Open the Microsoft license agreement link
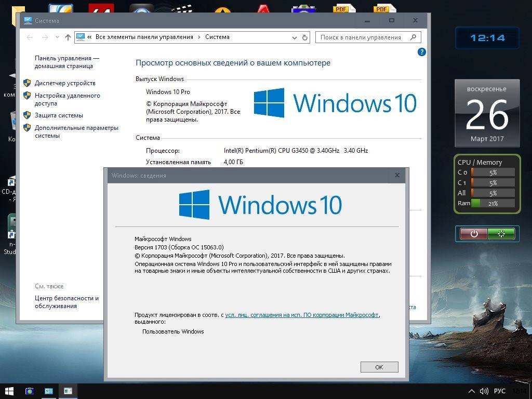Viewport: 532px width, 399px height. click(x=302, y=315)
